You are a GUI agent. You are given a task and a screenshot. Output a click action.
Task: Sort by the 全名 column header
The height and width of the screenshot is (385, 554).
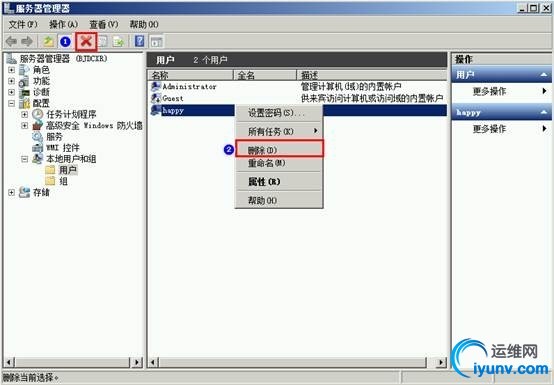point(265,75)
